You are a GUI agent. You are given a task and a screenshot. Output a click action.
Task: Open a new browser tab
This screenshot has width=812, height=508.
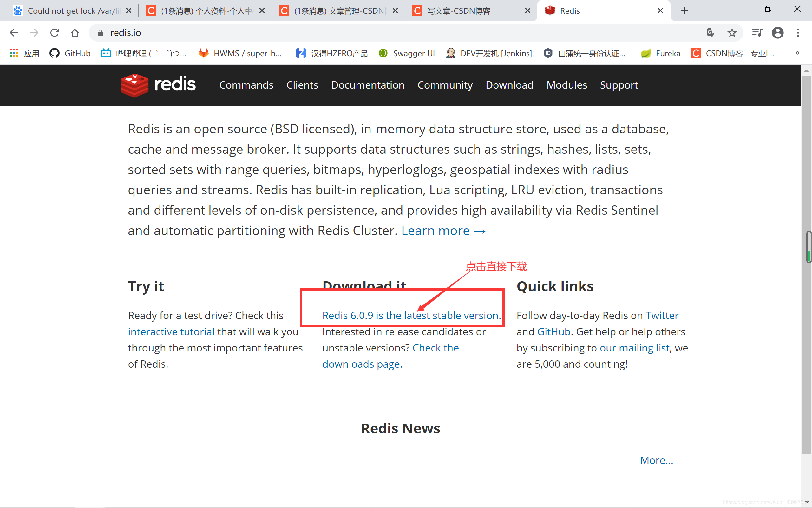pyautogui.click(x=684, y=11)
